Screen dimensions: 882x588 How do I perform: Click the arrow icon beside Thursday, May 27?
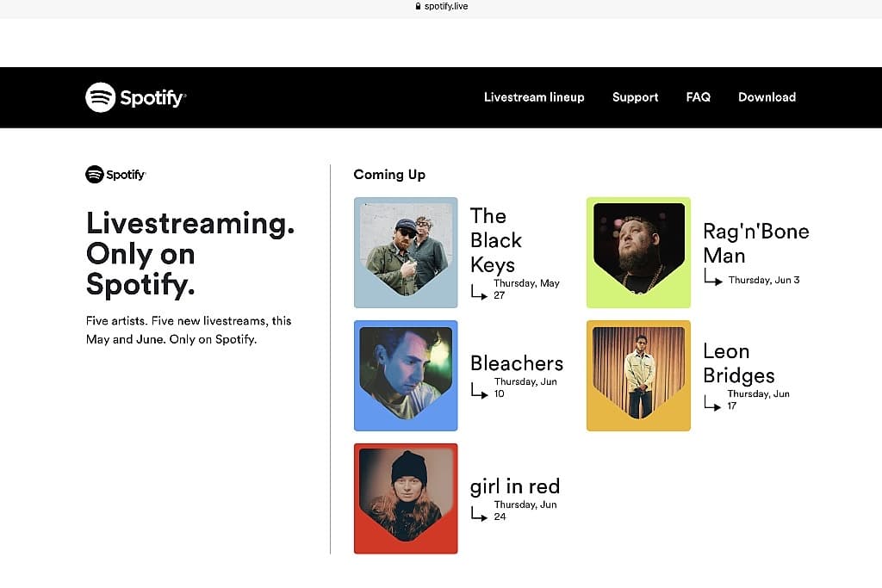point(479,293)
